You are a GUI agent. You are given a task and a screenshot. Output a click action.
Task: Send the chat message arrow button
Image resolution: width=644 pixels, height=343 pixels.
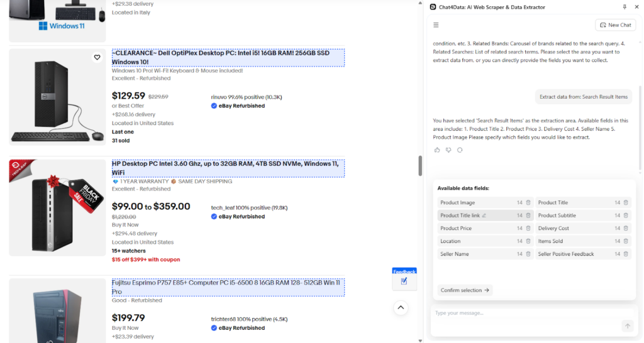coord(628,326)
